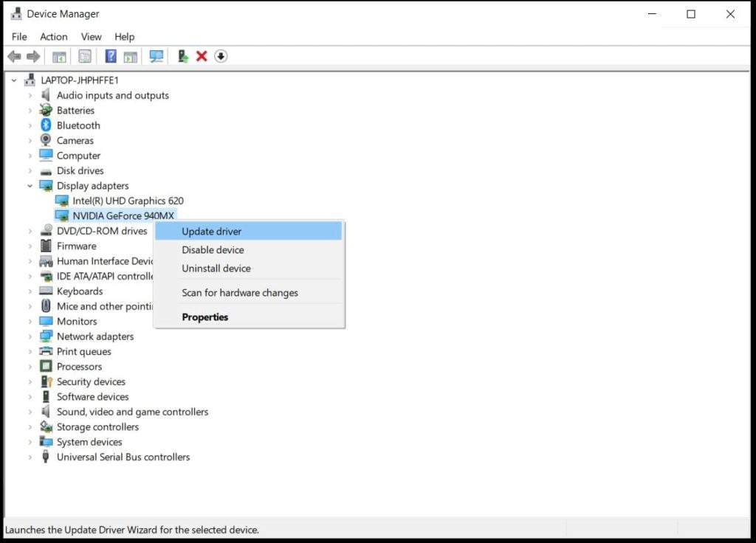
Task: Click the toolbar Forward arrow
Action: click(x=33, y=56)
